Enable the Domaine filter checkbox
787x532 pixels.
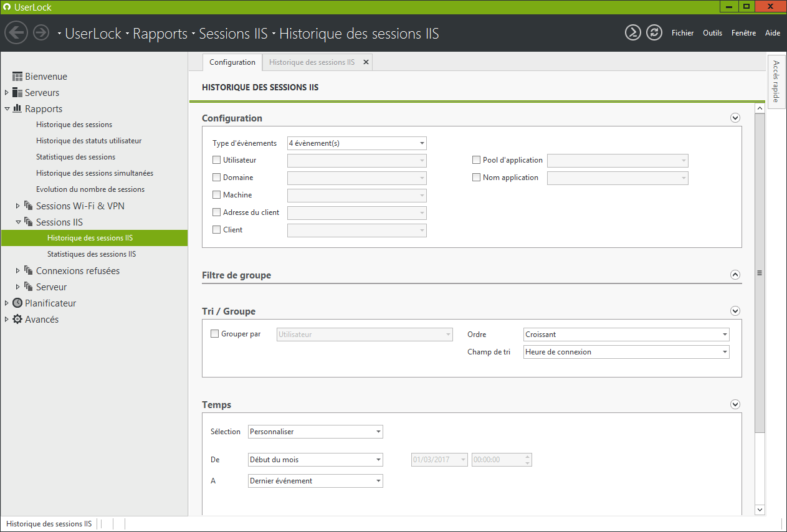pyautogui.click(x=217, y=178)
